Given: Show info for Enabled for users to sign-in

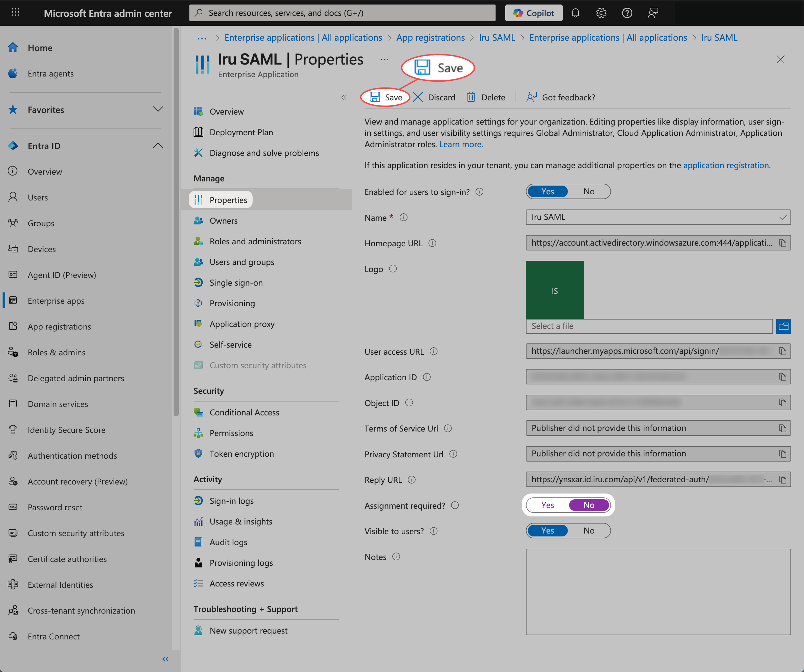Looking at the screenshot, I should (479, 192).
